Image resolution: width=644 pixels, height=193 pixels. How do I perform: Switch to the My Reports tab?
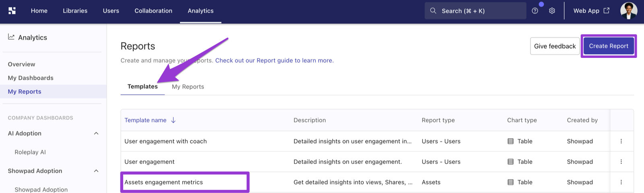tap(188, 86)
